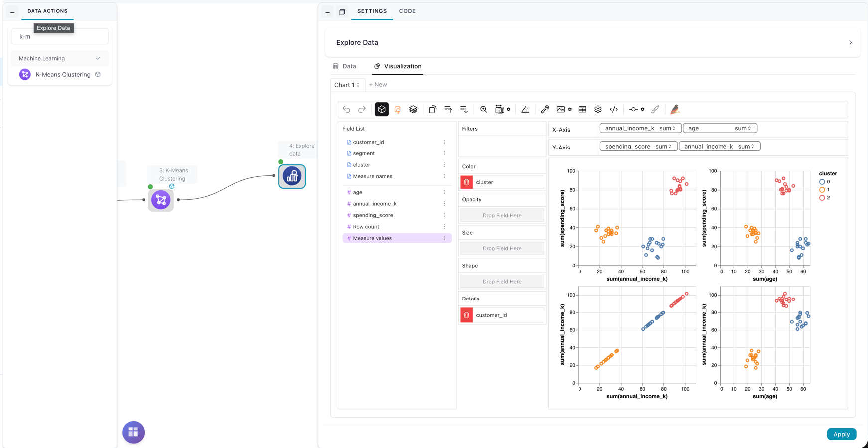Sort ascending using toolbar icon
868x448 pixels.
tap(448, 109)
